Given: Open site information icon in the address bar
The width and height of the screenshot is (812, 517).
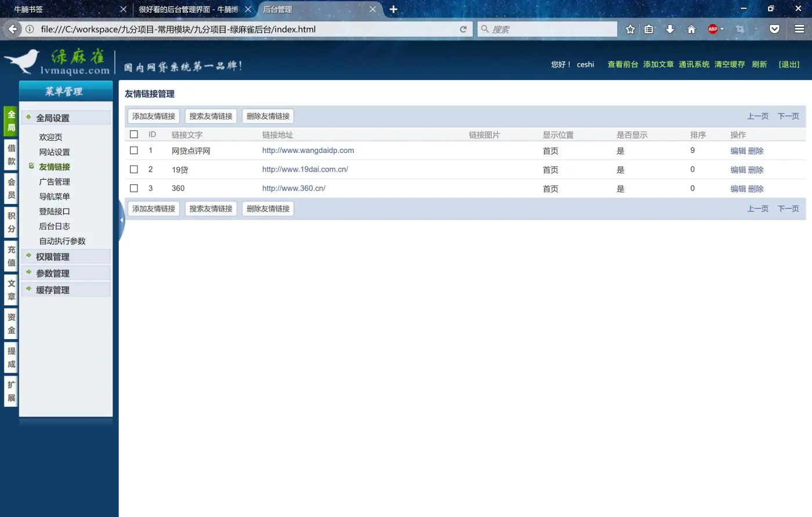Looking at the screenshot, I should point(30,29).
